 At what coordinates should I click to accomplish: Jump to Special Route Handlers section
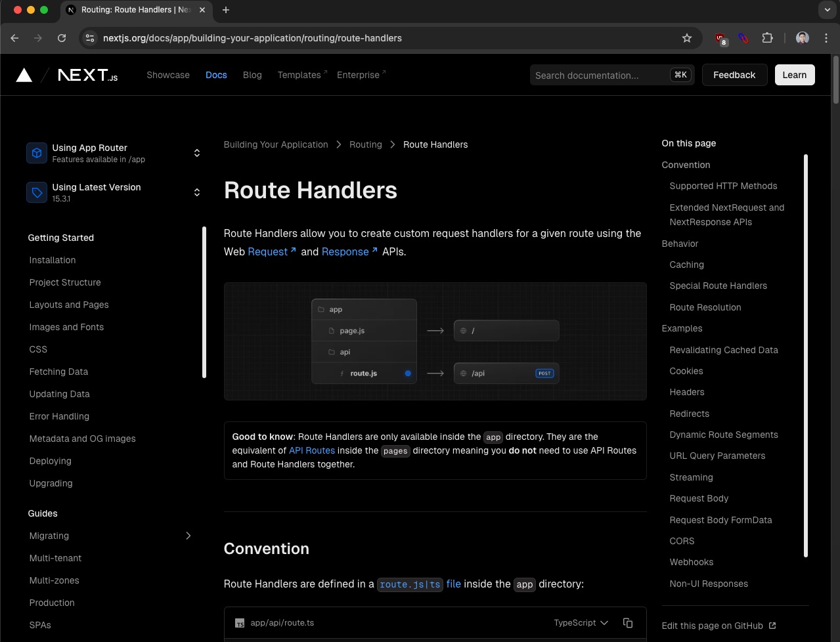click(718, 286)
